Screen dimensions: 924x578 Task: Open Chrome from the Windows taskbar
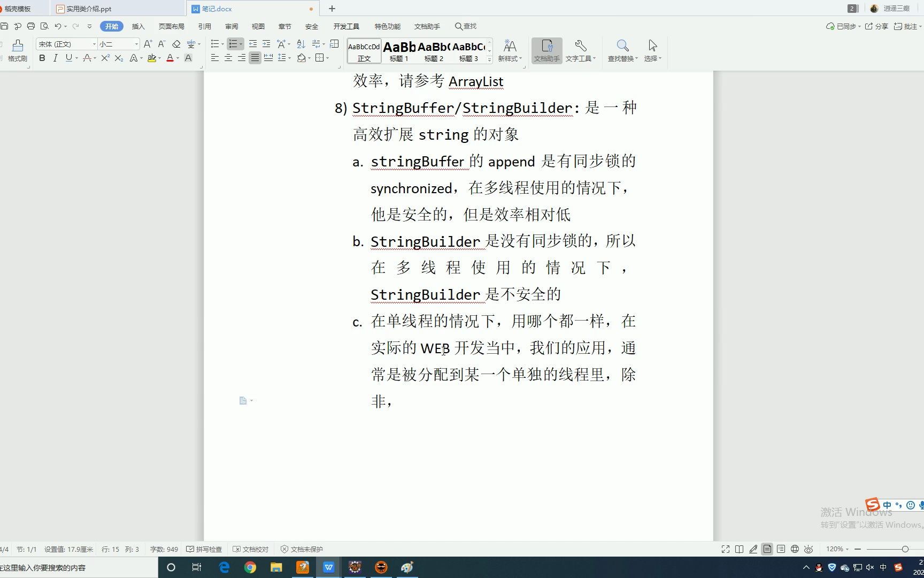250,567
